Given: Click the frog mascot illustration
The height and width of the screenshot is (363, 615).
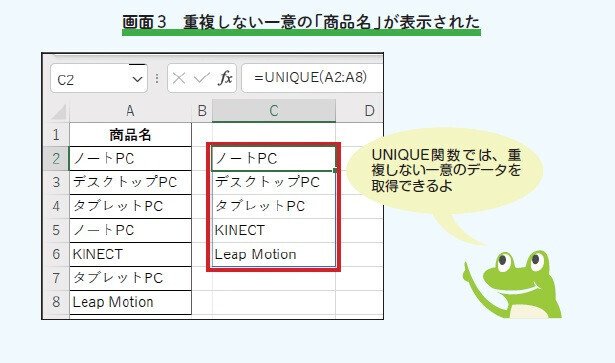Looking at the screenshot, I should 513,285.
